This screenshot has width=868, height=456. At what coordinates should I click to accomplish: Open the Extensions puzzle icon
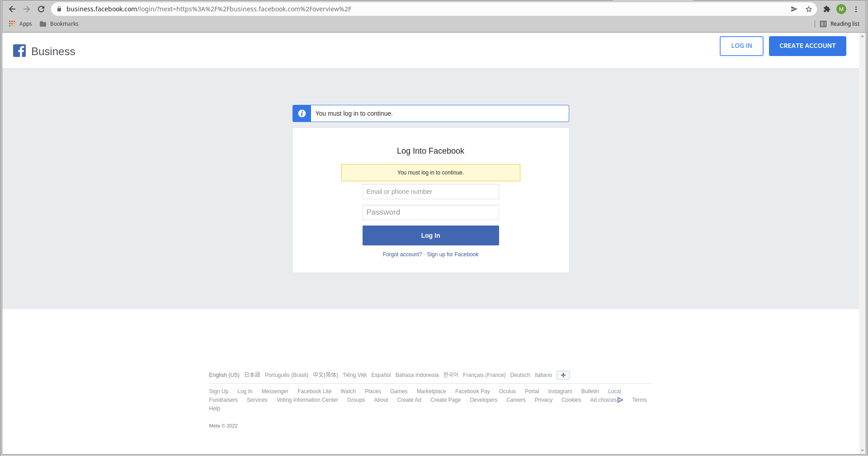click(x=827, y=9)
